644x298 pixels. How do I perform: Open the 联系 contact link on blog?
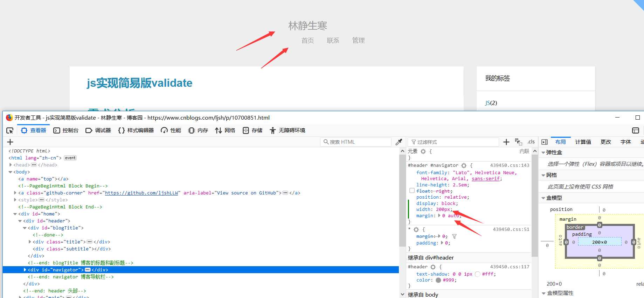pos(333,41)
